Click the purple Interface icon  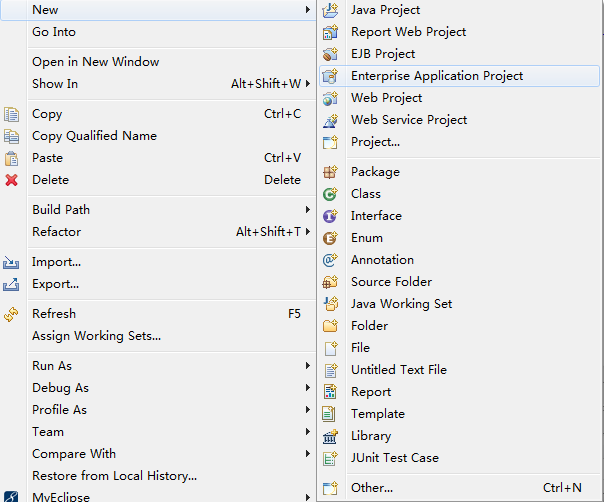(x=330, y=216)
